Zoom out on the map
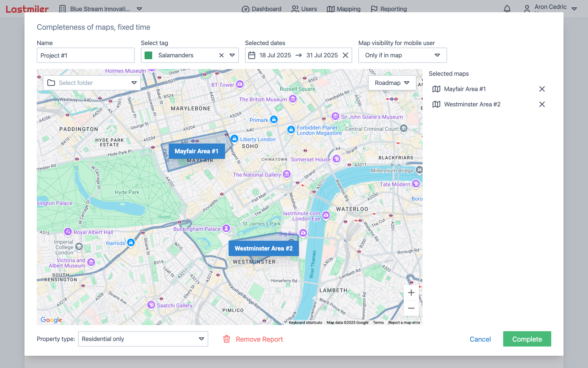The image size is (588, 368). coord(411,308)
